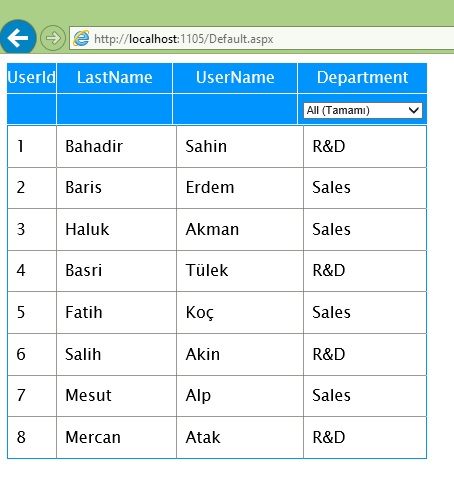This screenshot has height=482, width=454.
Task: Click the Atak username cell
Action: [240, 437]
